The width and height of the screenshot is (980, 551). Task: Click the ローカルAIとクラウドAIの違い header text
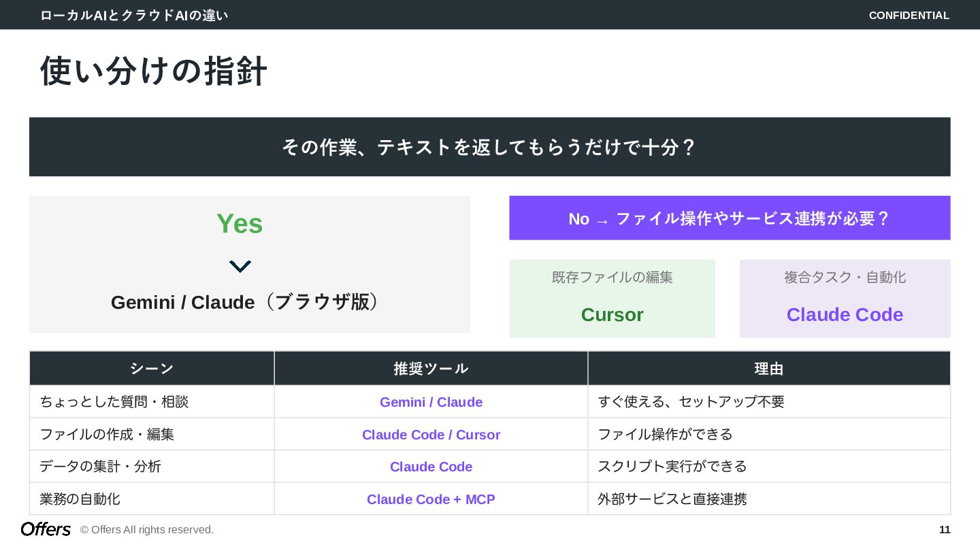point(134,16)
